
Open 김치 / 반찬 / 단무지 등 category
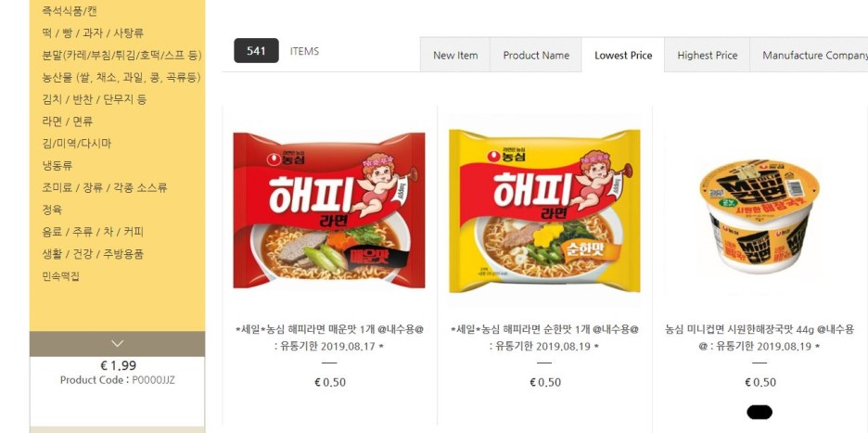pos(94,99)
